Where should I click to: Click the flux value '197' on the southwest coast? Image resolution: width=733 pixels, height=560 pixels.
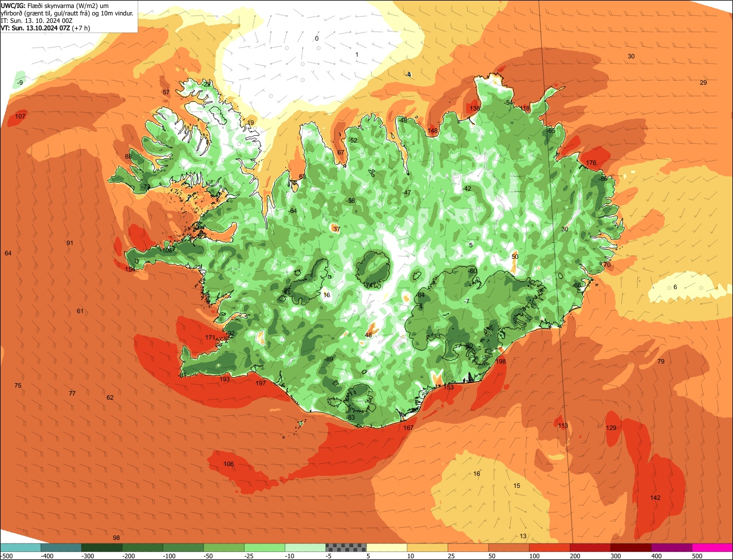click(x=261, y=384)
